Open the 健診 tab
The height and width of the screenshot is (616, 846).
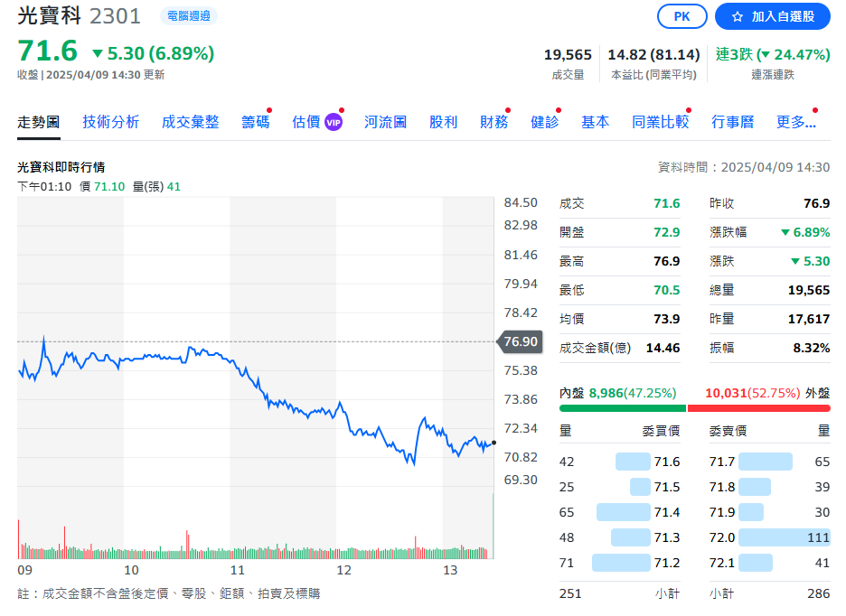[545, 123]
